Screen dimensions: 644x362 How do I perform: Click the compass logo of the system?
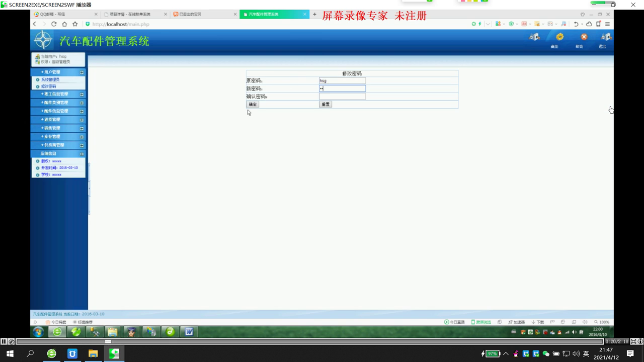pyautogui.click(x=43, y=40)
